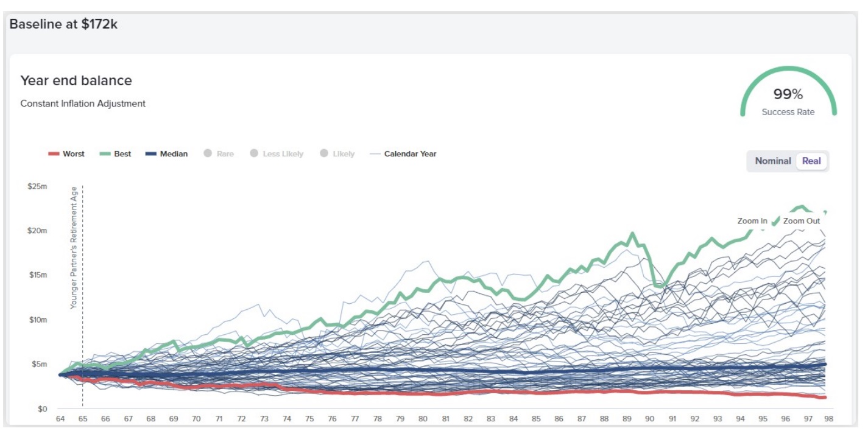The width and height of the screenshot is (868, 445).
Task: Enable the Rare legend circle
Action: coord(219,154)
